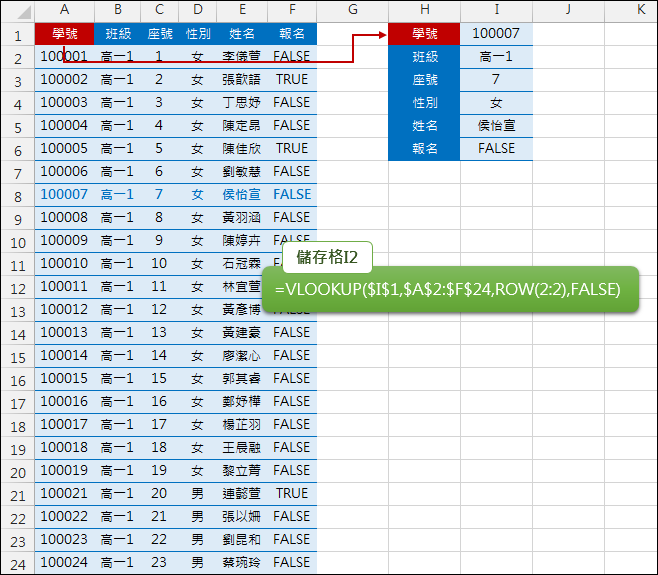
Task: Click the 座號 label in column H
Action: click(424, 79)
